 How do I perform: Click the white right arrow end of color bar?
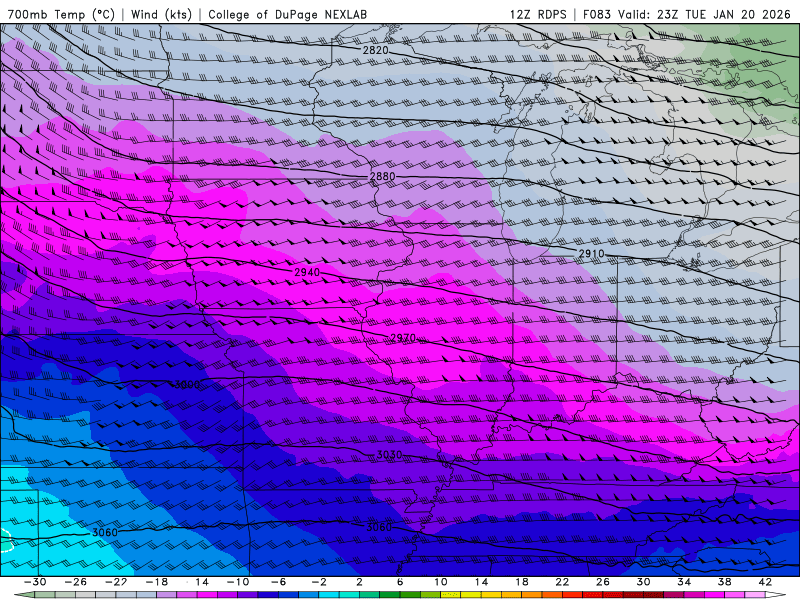click(776, 595)
